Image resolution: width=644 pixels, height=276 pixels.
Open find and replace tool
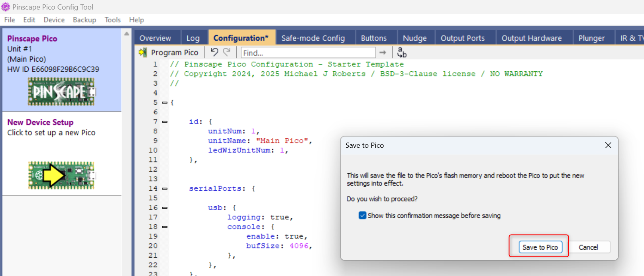point(402,53)
